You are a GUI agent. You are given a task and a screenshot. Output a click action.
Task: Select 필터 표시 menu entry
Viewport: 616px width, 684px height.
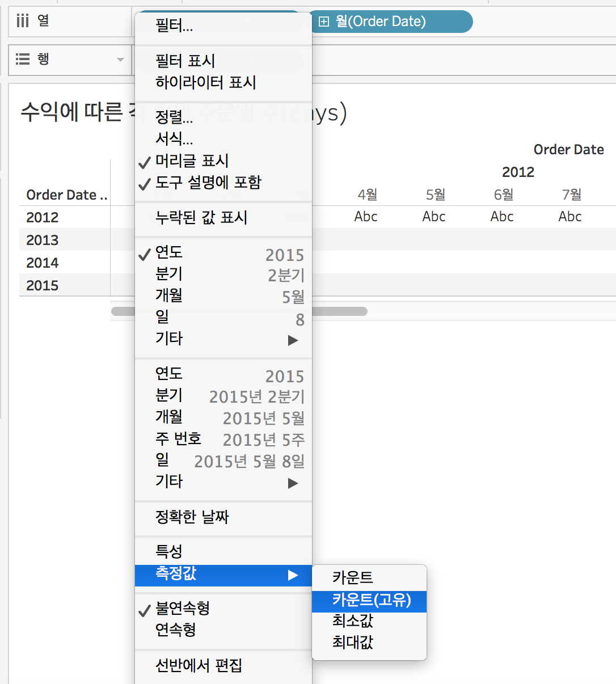[x=223, y=61]
